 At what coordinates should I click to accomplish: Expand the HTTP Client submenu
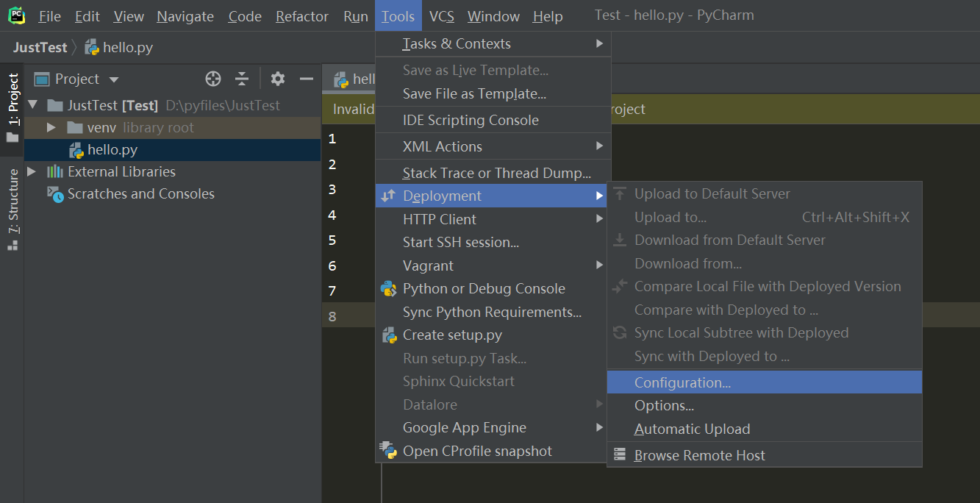click(600, 219)
